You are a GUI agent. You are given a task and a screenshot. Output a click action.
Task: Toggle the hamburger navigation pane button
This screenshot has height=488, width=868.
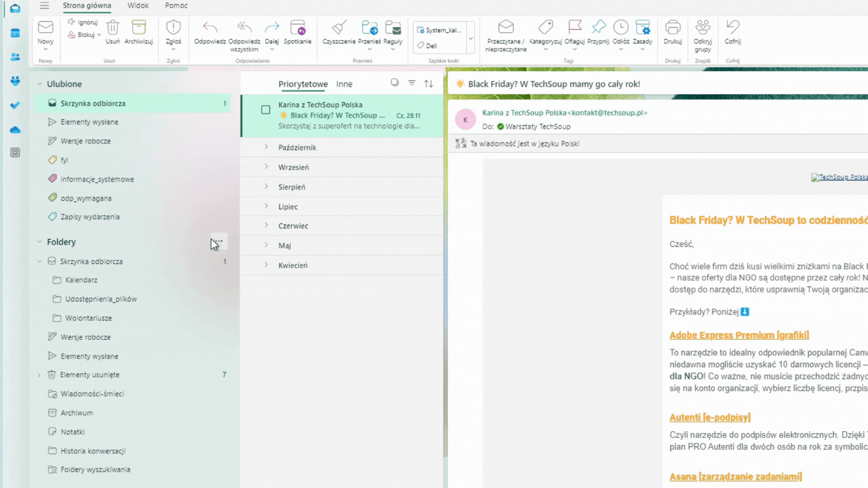[x=44, y=5]
